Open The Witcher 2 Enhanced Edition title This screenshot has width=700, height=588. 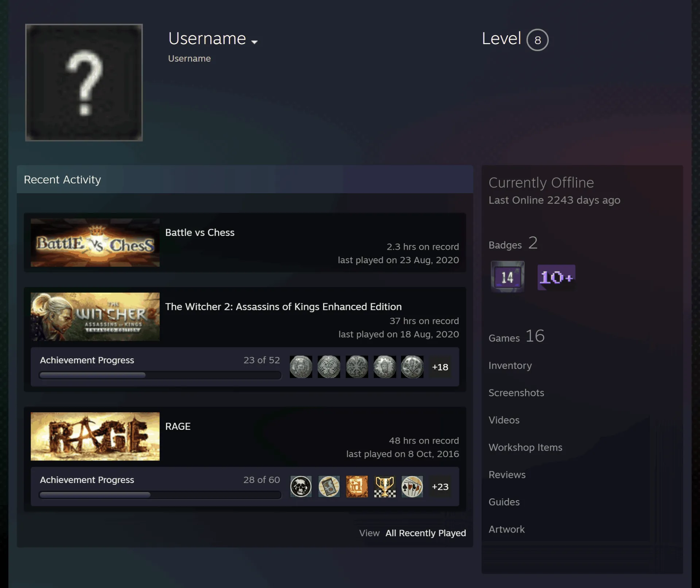coord(283,307)
